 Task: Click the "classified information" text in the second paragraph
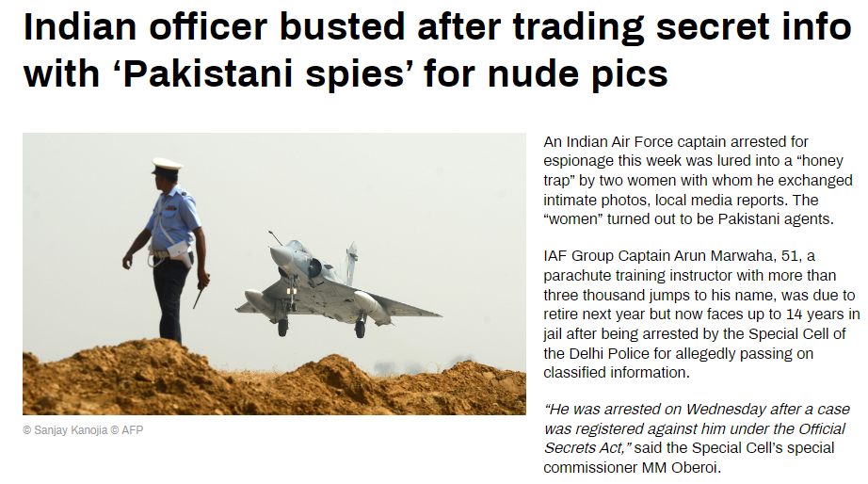pyautogui.click(x=615, y=373)
